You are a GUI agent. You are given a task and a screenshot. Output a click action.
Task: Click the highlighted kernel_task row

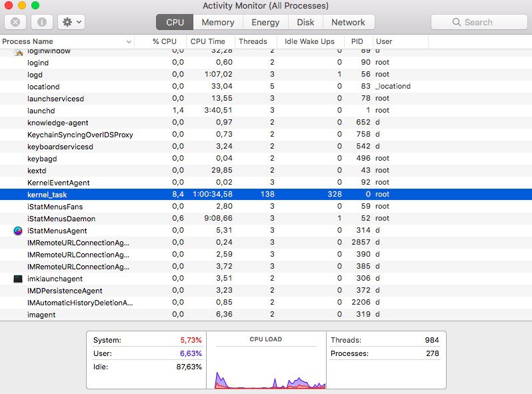(x=266, y=195)
